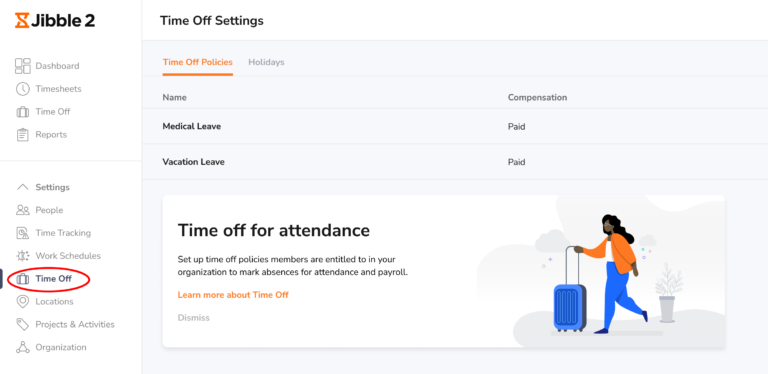Screen dimensions: 768x374
Task: Open Projects & Activities tag icon
Action: point(23,325)
